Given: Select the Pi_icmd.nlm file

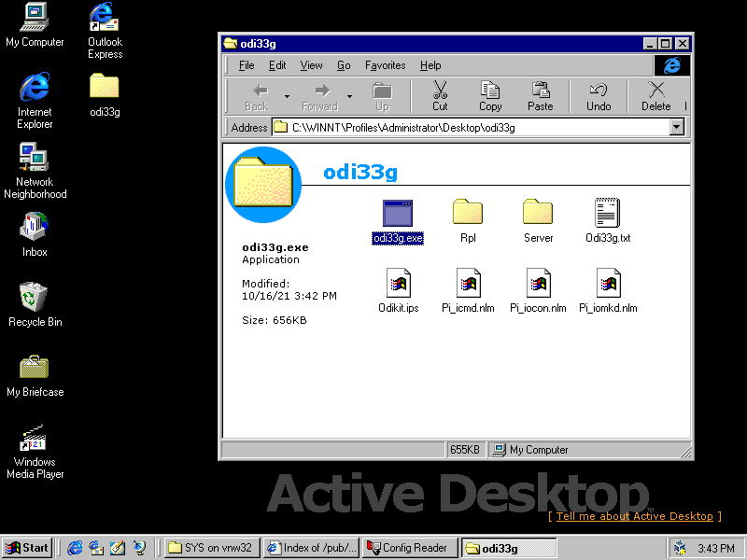Looking at the screenshot, I should pyautogui.click(x=468, y=291).
